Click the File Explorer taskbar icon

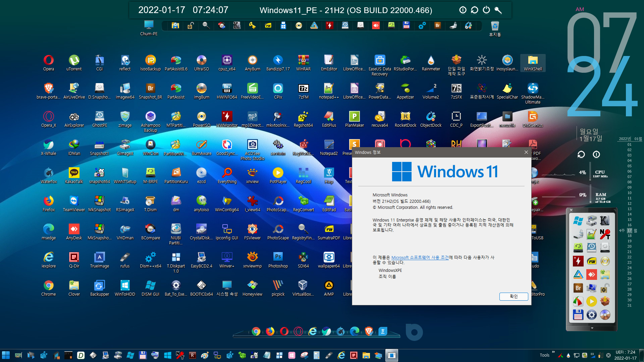tap(366, 355)
